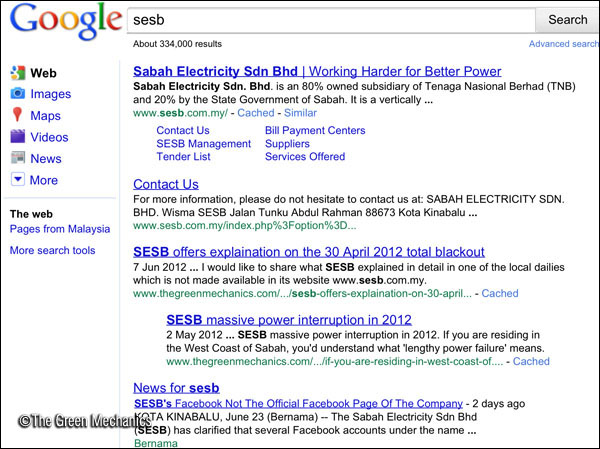Open News for sesb heading
This screenshot has height=449, width=600.
[x=176, y=388]
